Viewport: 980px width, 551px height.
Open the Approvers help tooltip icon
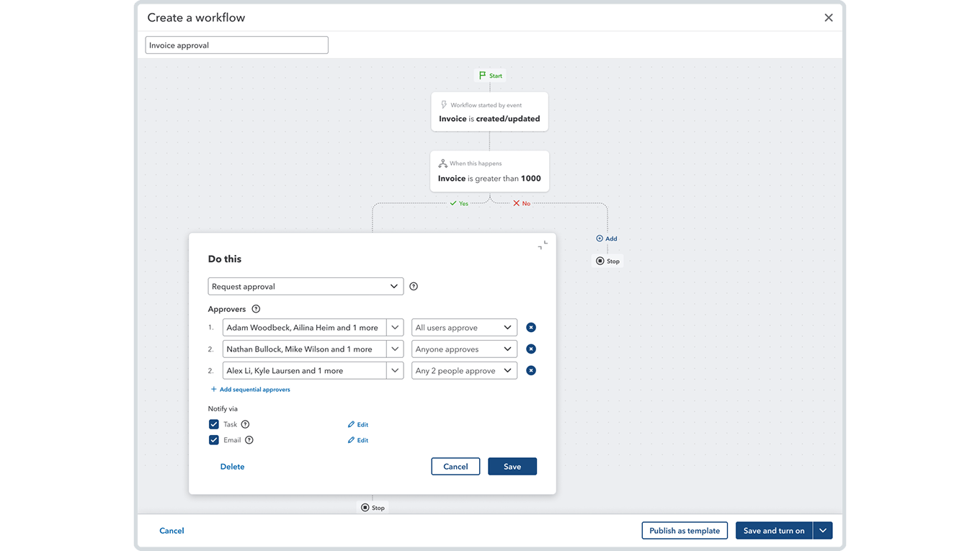256,309
